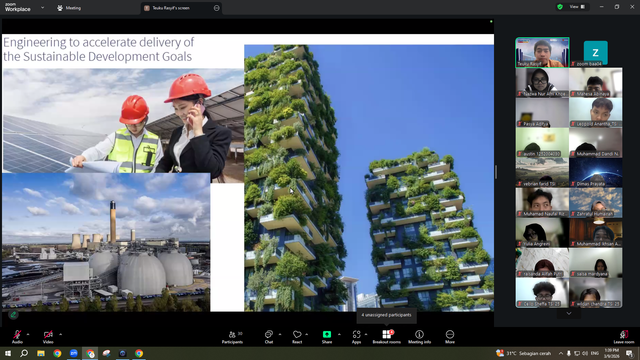Expand the arrow beside React
Viewport: 640px width, 360px height.
(x=307, y=334)
